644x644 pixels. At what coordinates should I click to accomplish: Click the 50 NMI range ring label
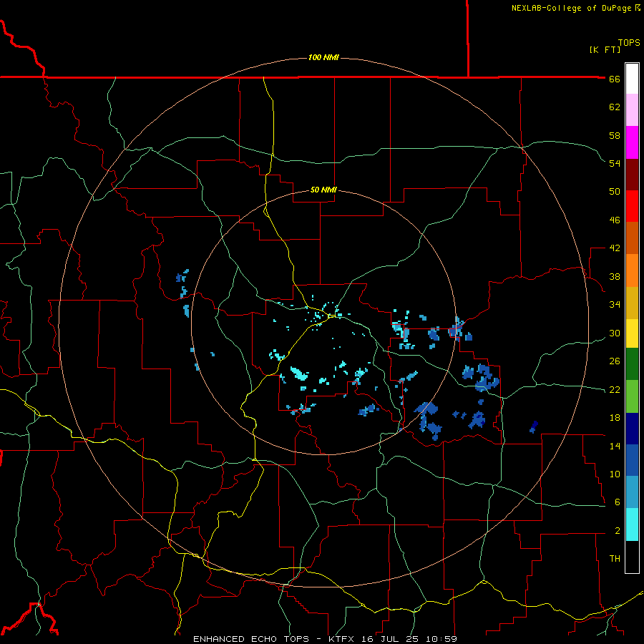(323, 190)
